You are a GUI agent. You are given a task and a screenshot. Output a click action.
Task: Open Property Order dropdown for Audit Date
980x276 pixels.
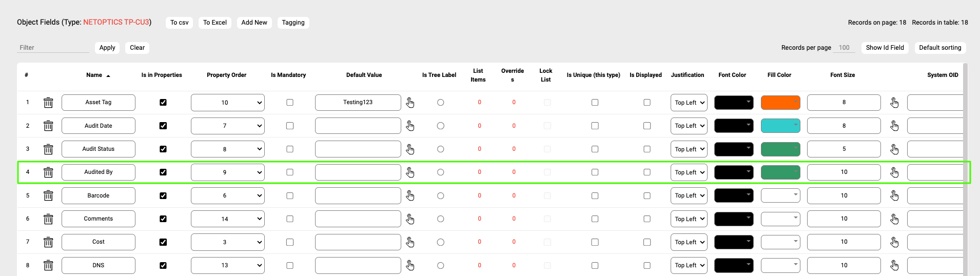228,126
